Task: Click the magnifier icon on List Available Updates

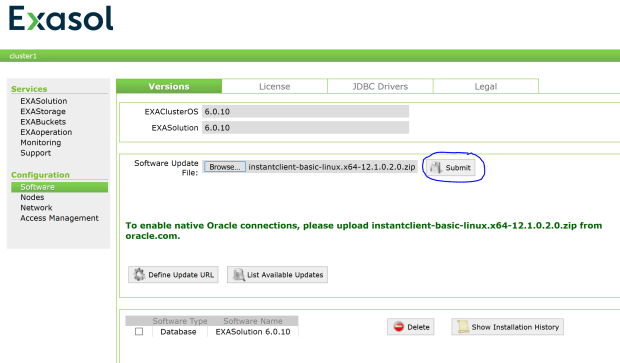Action: tap(238, 274)
